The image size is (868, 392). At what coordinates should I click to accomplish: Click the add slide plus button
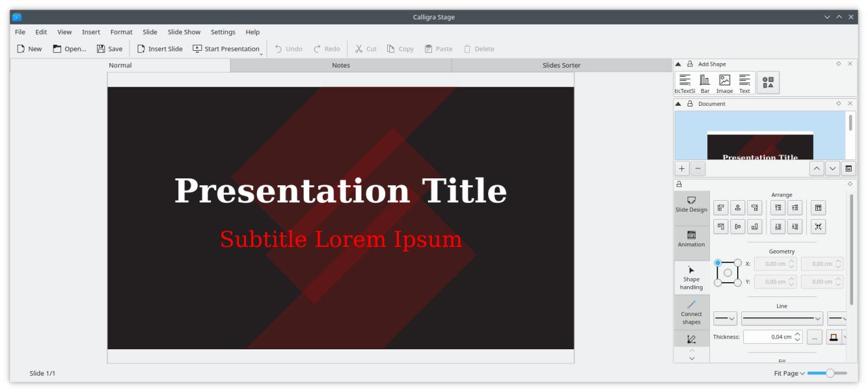click(682, 168)
